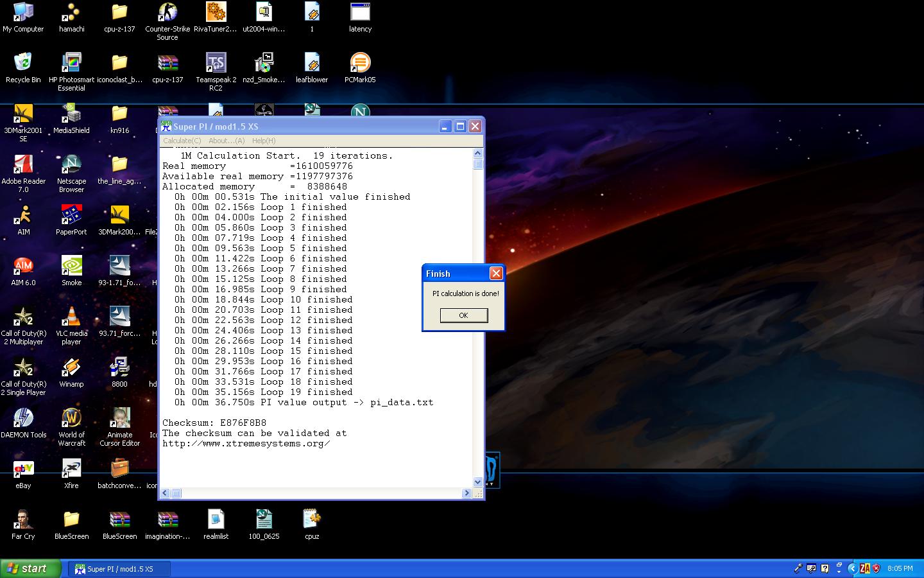Select the BlueScreen WinRAR archive icon
Viewport: 924px width, 578px height.
click(x=119, y=525)
